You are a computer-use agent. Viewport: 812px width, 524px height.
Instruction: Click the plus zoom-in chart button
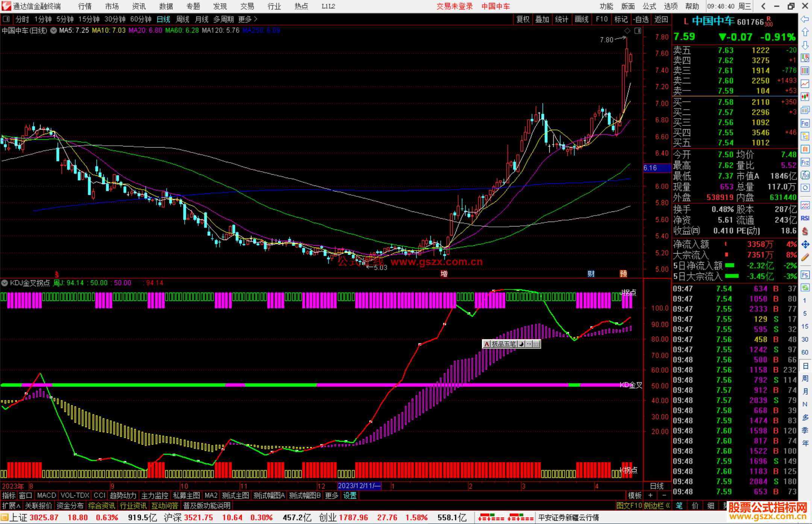650,495
